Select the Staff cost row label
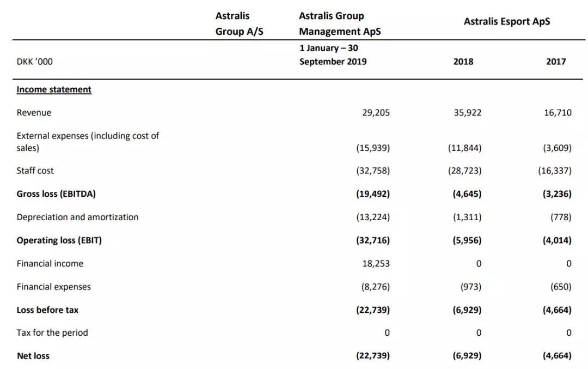This screenshot has height=369, width=588. pyautogui.click(x=35, y=171)
